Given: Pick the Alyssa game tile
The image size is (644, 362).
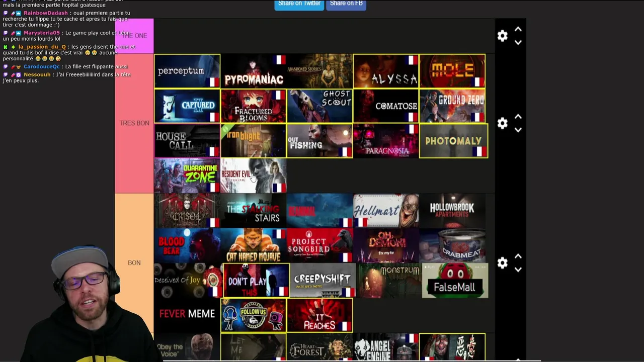Looking at the screenshot, I should click(x=386, y=71).
